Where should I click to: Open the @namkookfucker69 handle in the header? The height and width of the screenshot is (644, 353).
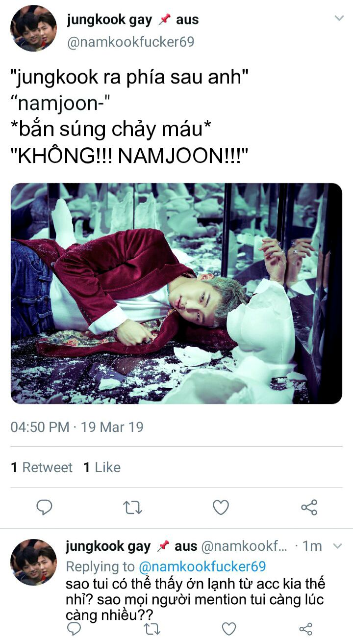pos(130,42)
